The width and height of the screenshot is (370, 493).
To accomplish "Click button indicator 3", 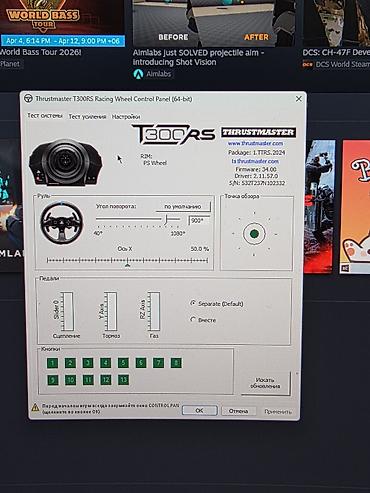I will coord(88,363).
